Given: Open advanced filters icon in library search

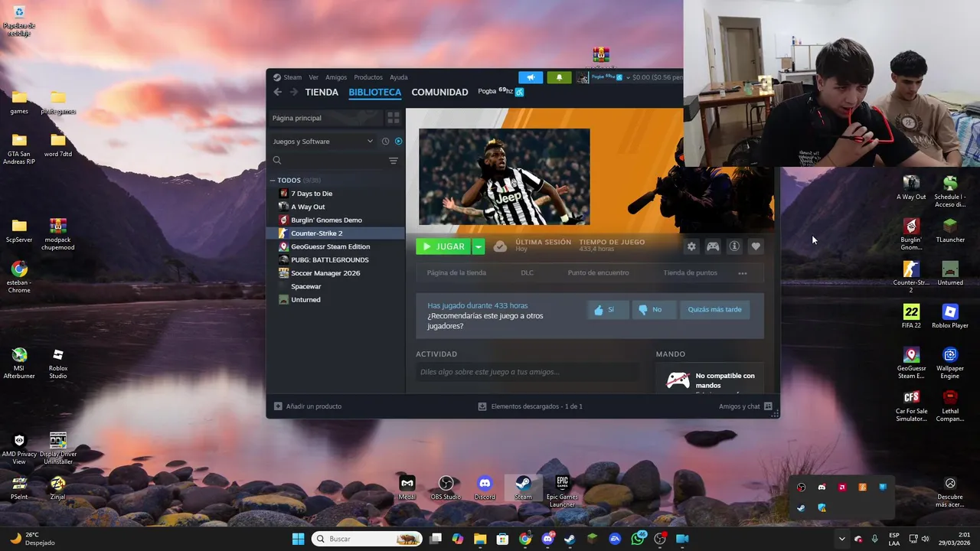Looking at the screenshot, I should click(393, 161).
